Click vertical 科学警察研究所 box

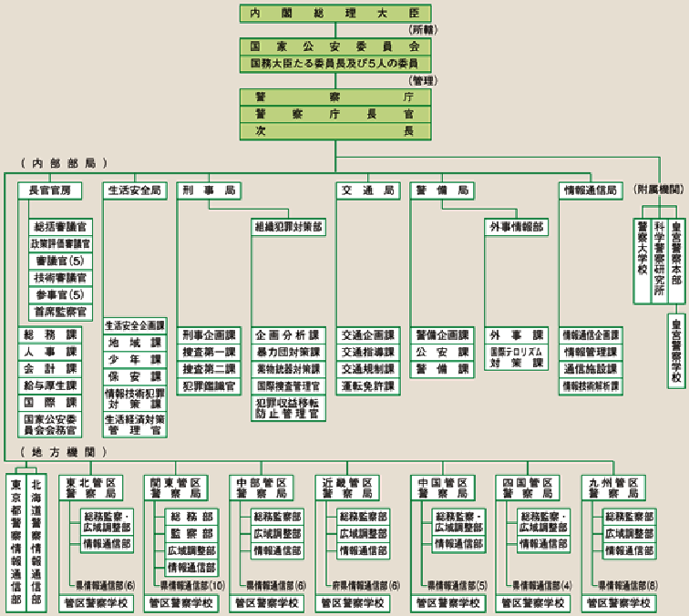(x=659, y=261)
